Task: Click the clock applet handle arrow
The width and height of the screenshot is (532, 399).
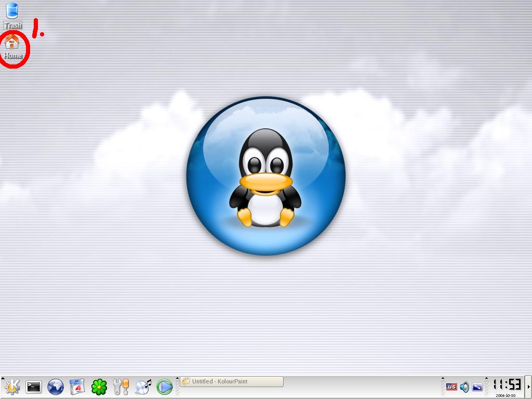Action: [486, 378]
